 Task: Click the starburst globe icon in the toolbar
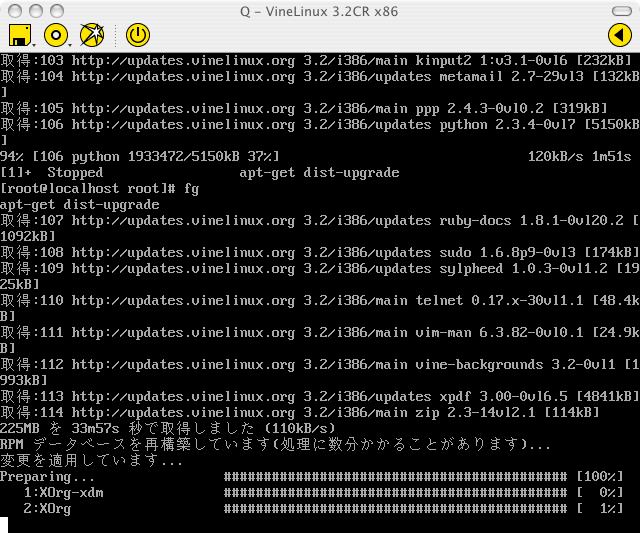tap(92, 35)
